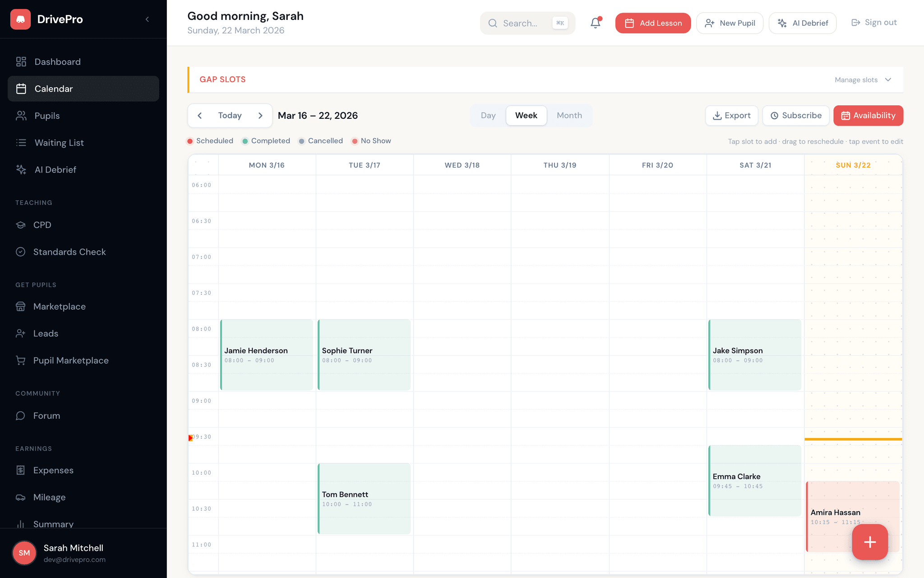Open the search bar
Viewport: 924px width, 578px height.
click(x=527, y=23)
